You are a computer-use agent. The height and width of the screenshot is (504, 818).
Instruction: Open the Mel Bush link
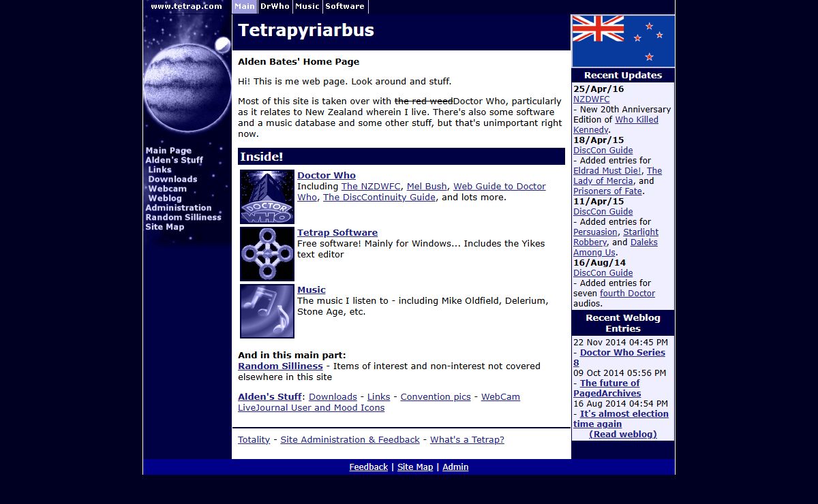coord(427,186)
